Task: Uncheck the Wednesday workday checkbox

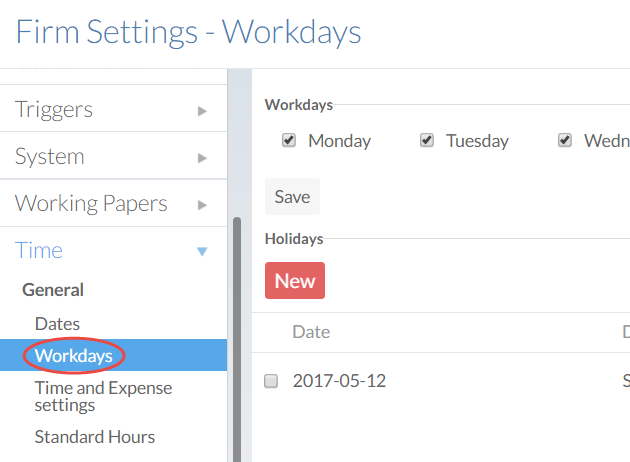Action: coord(565,141)
